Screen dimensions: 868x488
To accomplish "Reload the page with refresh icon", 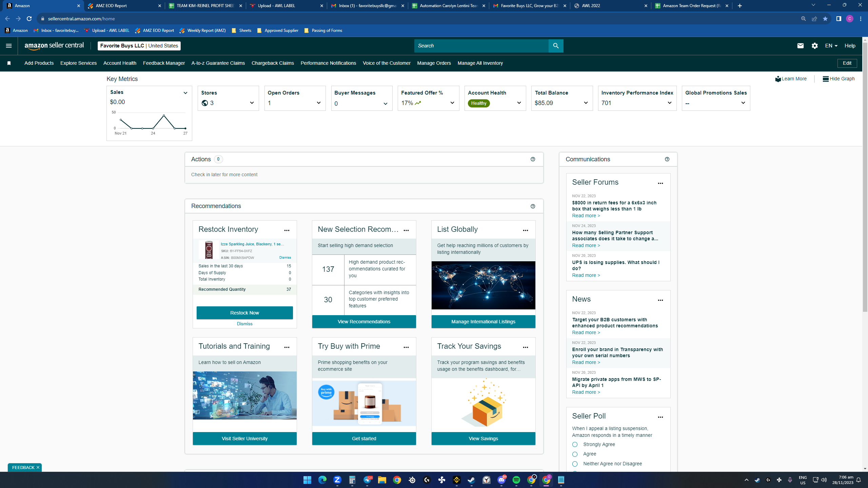I will (x=29, y=19).
